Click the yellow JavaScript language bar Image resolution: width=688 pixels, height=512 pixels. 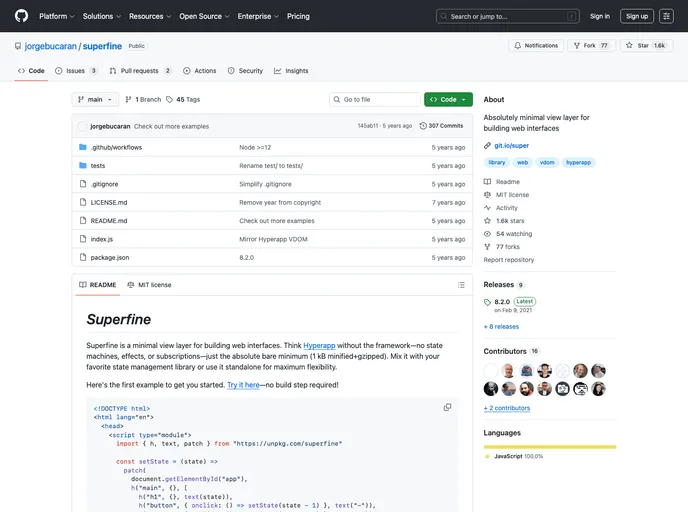[550, 447]
